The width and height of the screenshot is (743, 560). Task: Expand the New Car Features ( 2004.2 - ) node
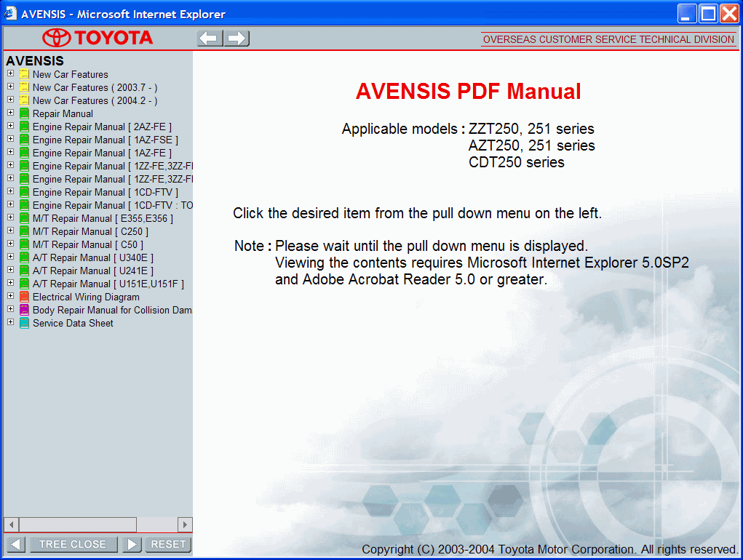tap(10, 100)
